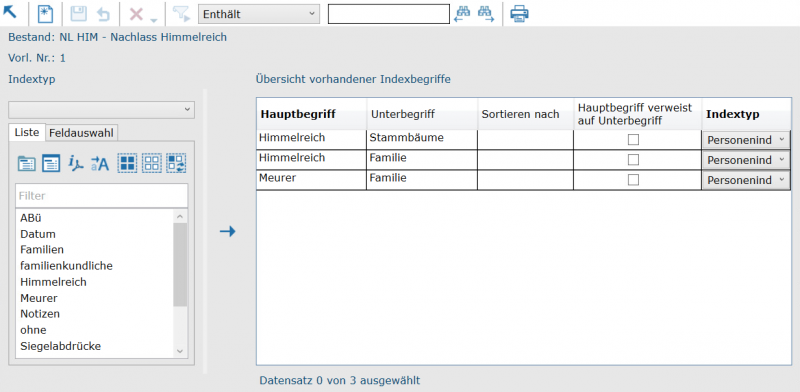Tick the checkbox in the Meurer row
This screenshot has height=392, width=800.
(x=633, y=180)
